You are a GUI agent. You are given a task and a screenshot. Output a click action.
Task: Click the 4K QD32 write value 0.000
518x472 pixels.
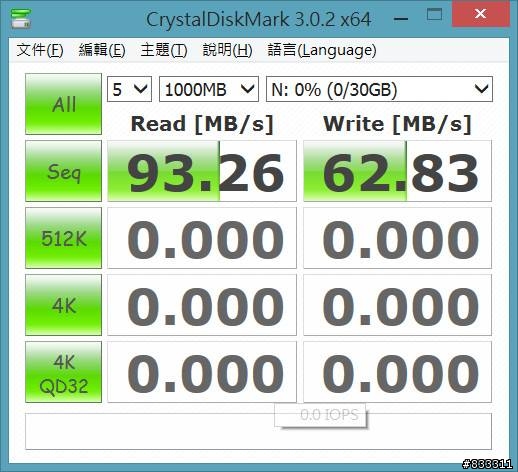(397, 372)
